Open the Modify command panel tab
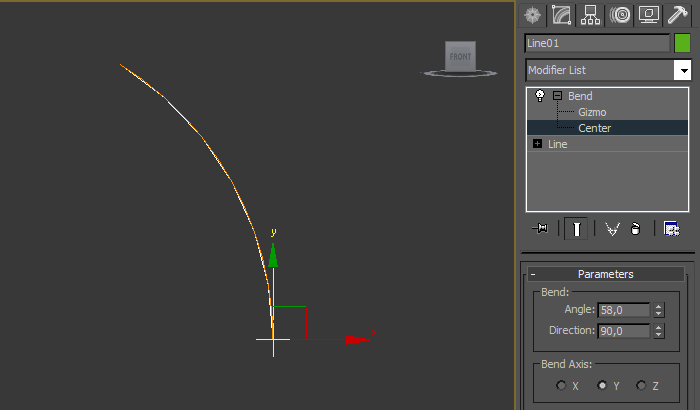Viewport: 700px width, 410px height. click(561, 15)
